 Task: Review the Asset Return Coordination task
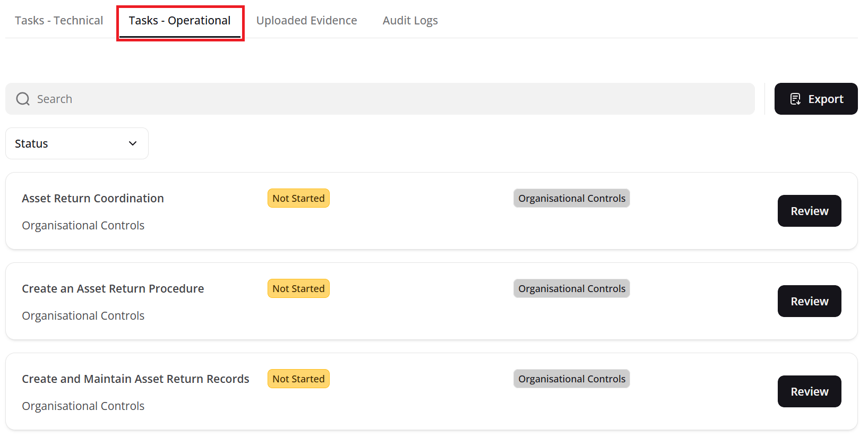pos(809,211)
